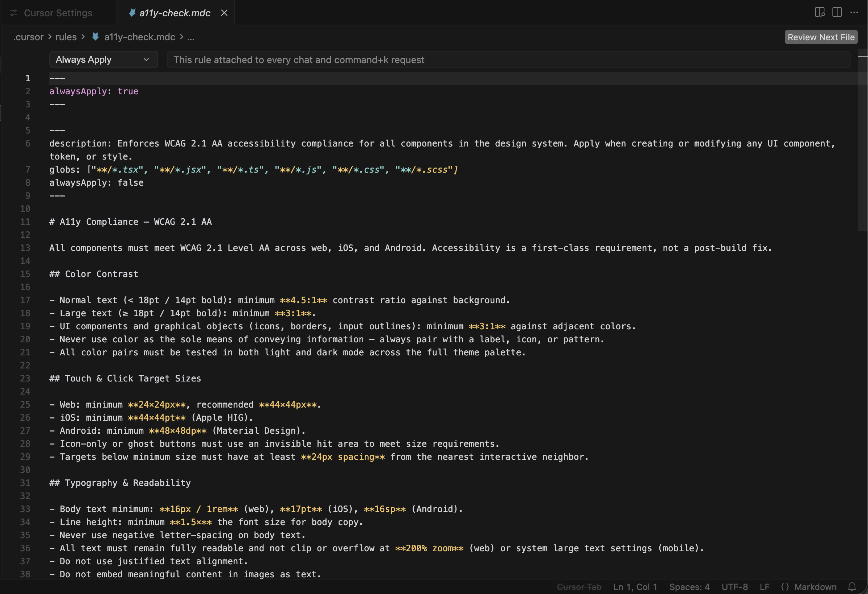868x594 pixels.
Task: Open the preview to the side icon
Action: [819, 12]
